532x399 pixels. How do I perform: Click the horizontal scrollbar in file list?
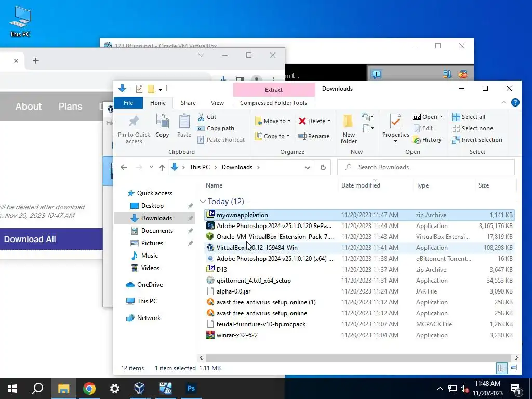click(x=358, y=357)
